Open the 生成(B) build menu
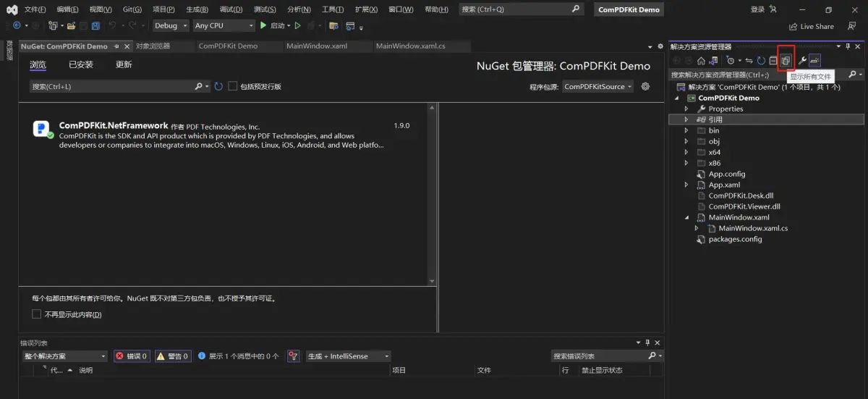This screenshot has width=868, height=399. 197,9
